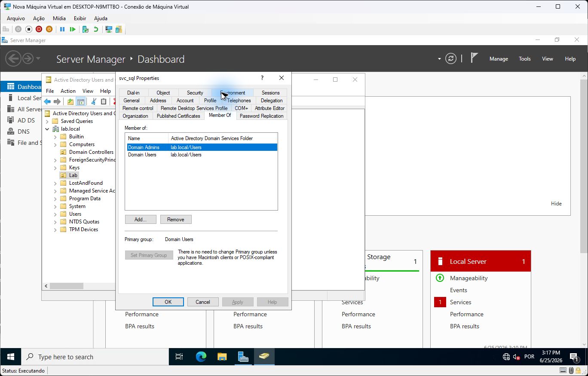Open DNS in Server Manager sidebar
Viewport: 588px width, 376px height.
click(x=24, y=131)
